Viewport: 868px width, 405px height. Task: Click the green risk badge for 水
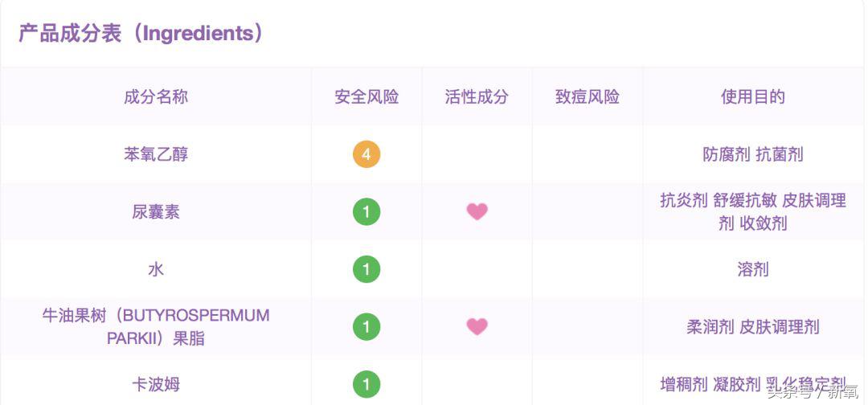(366, 269)
